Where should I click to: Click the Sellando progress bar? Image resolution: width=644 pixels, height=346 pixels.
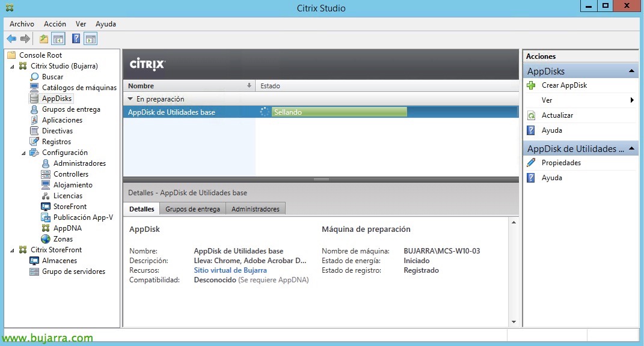pos(339,112)
